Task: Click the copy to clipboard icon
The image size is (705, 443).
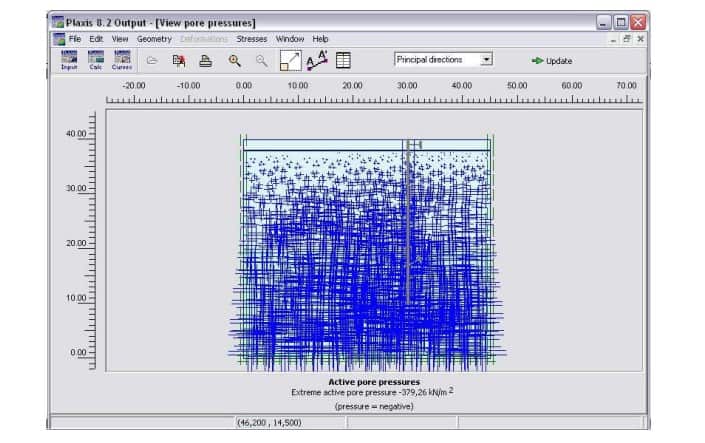Action: pos(179,61)
